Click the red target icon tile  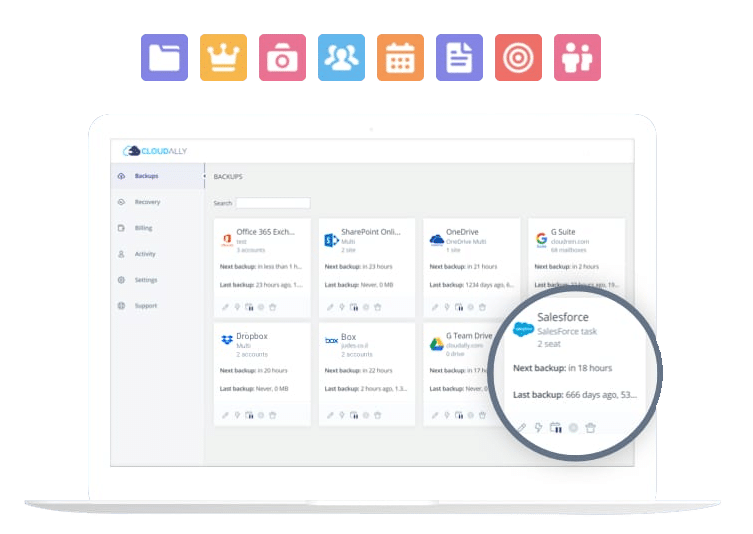tap(519, 58)
